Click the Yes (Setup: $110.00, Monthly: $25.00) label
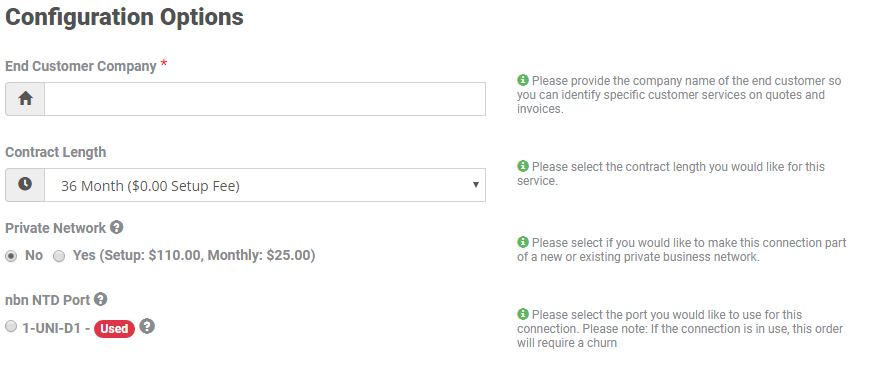 point(194,255)
